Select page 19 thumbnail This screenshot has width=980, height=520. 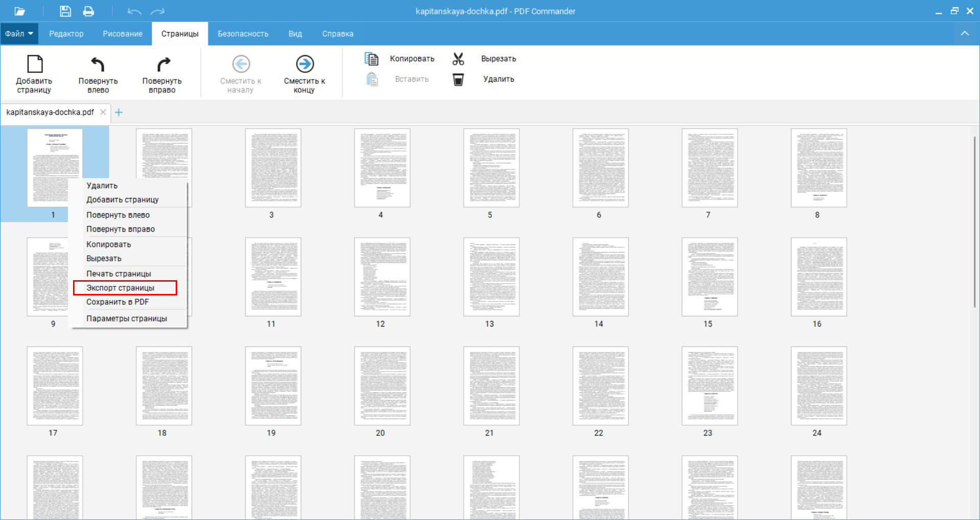pyautogui.click(x=273, y=386)
